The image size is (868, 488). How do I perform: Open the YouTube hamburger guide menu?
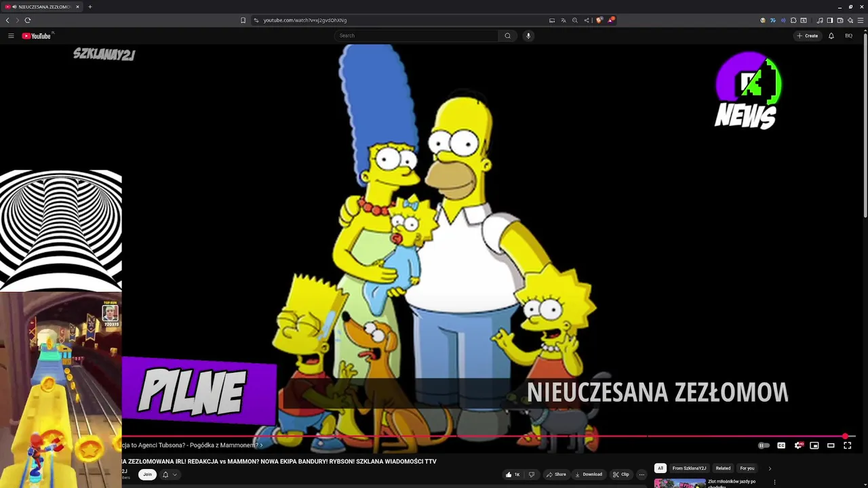(11, 36)
